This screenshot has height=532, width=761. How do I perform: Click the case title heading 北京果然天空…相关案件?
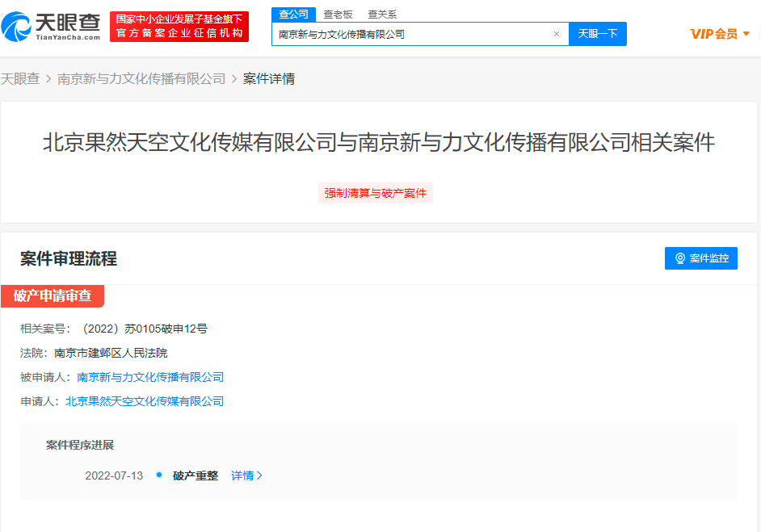(x=379, y=143)
